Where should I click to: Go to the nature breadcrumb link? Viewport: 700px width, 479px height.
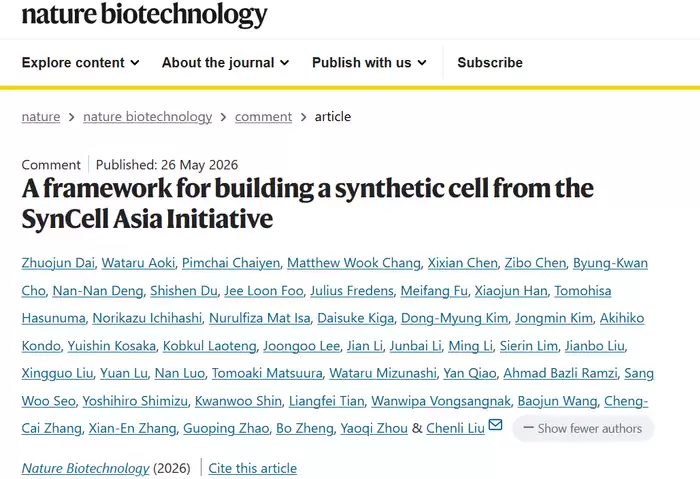41,117
